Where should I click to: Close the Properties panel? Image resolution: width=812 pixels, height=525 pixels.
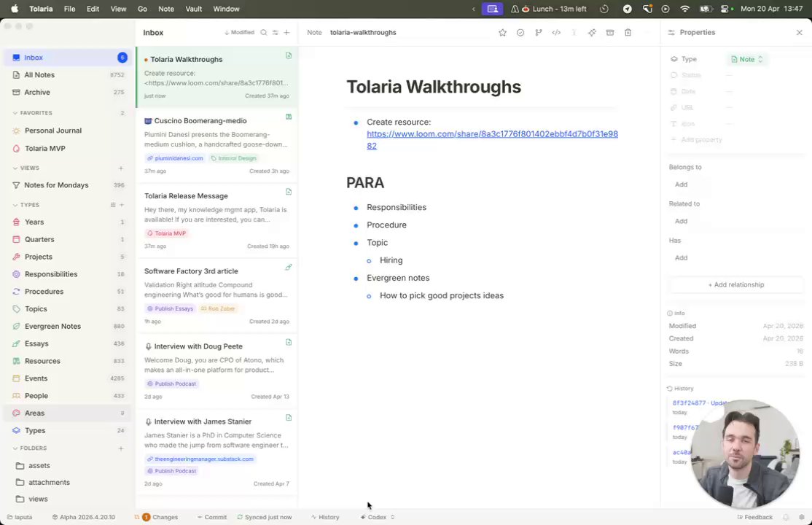click(799, 33)
